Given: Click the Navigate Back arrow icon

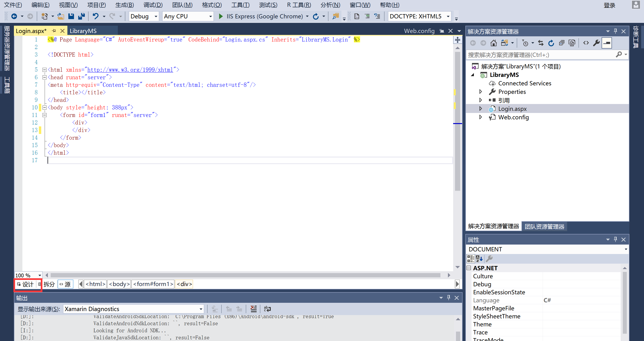Looking at the screenshot, I should (15, 16).
